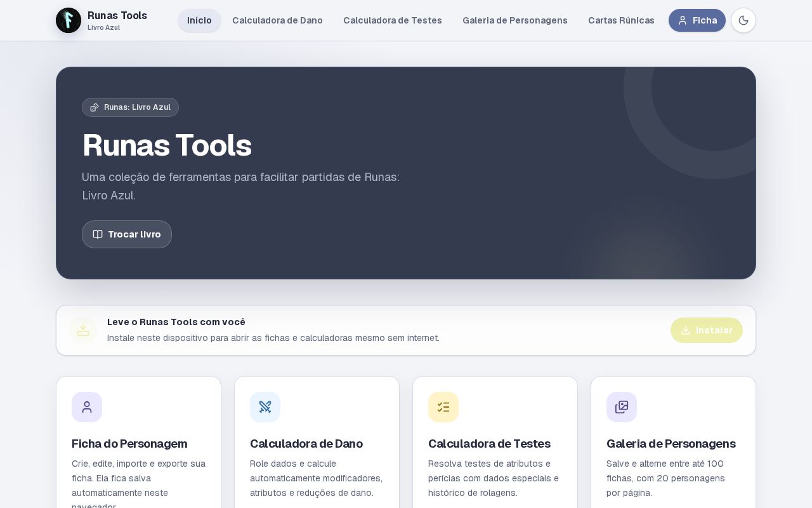Click the user icon inside Ficha button
Screen dimensions: 812x508
683,20
